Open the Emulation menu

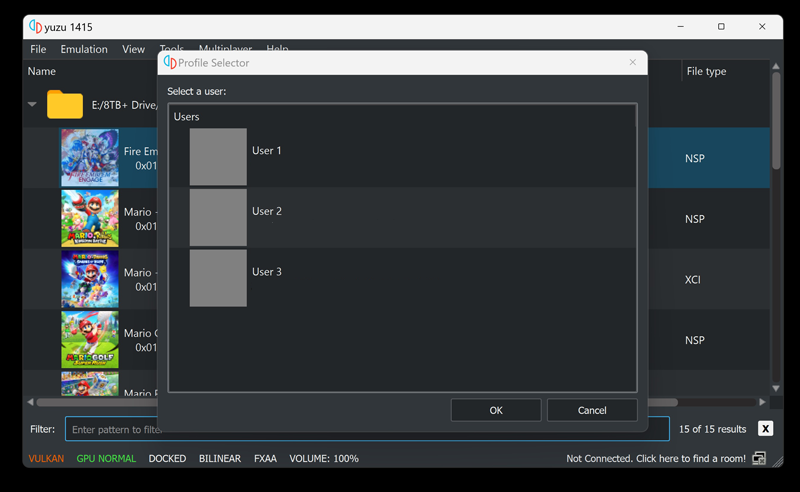[84, 49]
